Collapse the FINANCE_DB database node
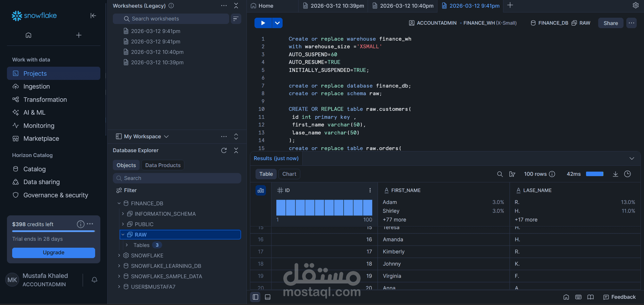Image resolution: width=644 pixels, height=305 pixels. tap(119, 203)
